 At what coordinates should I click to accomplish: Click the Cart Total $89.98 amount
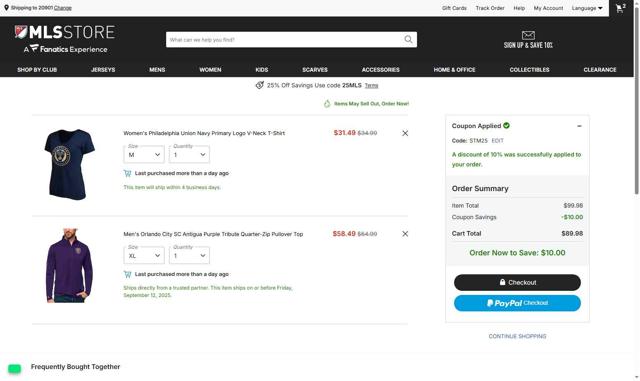coord(572,234)
